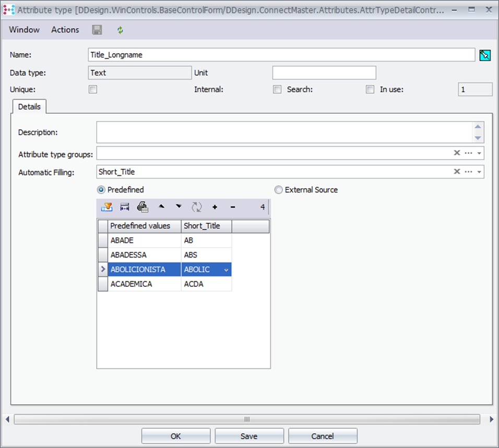
Task: Click the horizontal scrollbar left arrow
Action: pyautogui.click(x=7, y=419)
